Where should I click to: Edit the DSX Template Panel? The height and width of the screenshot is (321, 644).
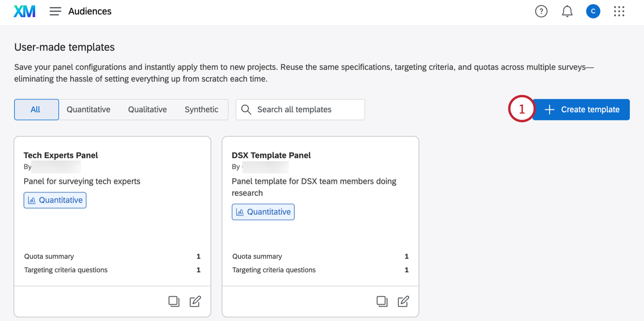[x=403, y=301]
